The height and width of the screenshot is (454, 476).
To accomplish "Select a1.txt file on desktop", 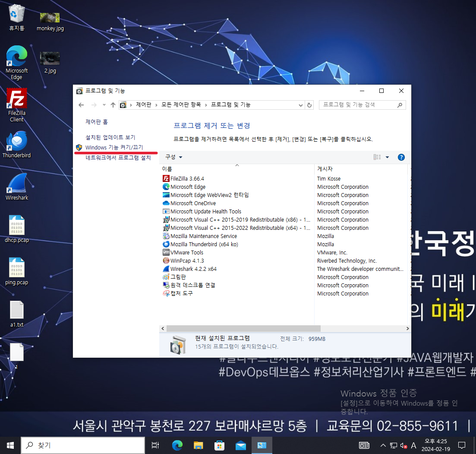I will (17, 314).
